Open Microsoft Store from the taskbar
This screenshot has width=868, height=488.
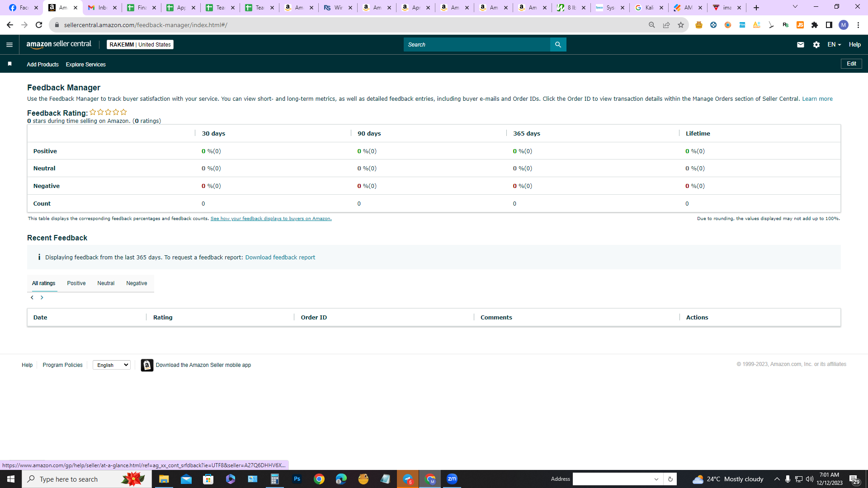pyautogui.click(x=208, y=479)
